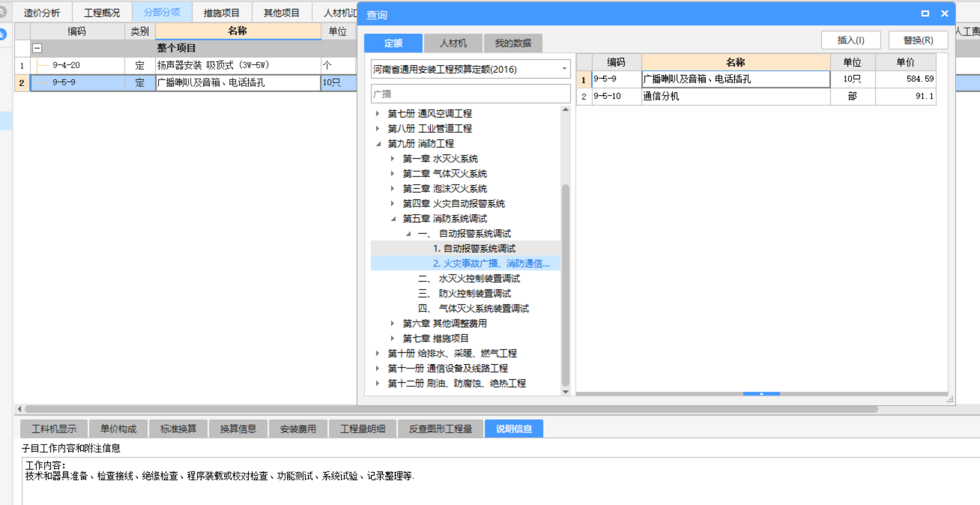Expand 第六章 其他调整费用 node

point(393,323)
